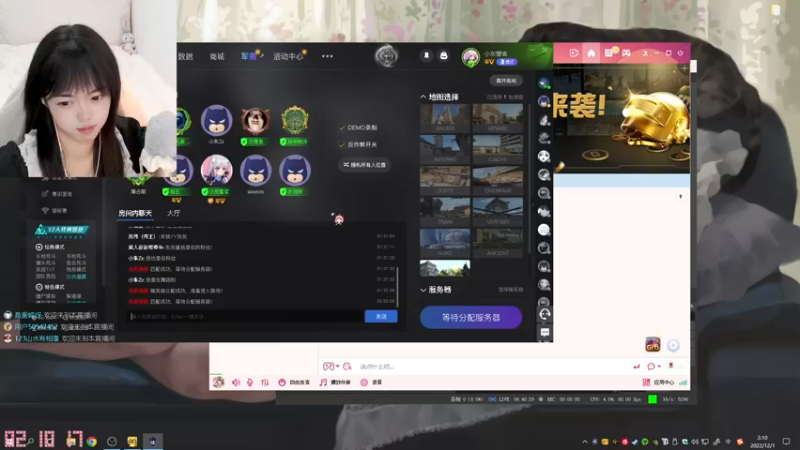Viewport: 800px width, 450px height.
Task: Select the VERTIGO map thumbnail
Action: 497,211
